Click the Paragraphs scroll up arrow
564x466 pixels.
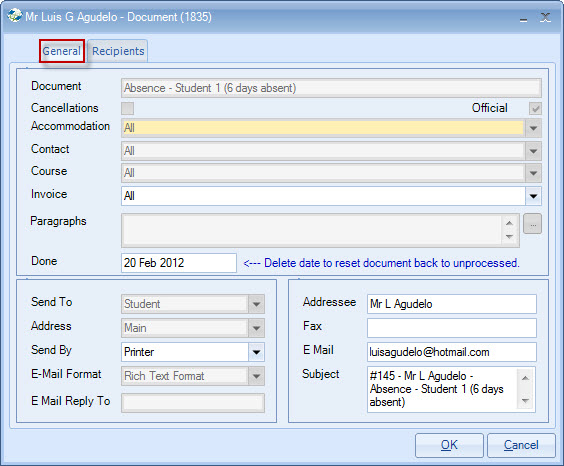point(509,223)
